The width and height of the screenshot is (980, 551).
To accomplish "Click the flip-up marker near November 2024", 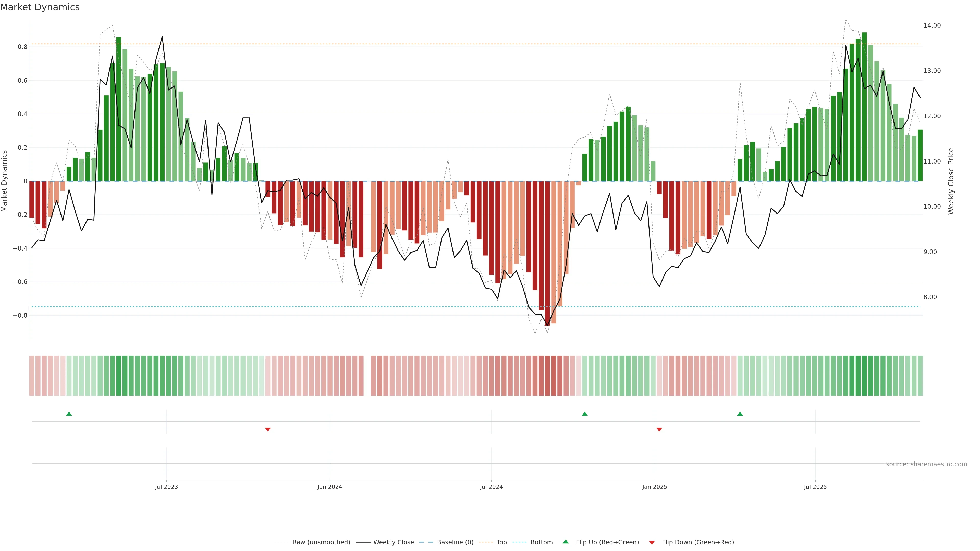I will coord(585,414).
